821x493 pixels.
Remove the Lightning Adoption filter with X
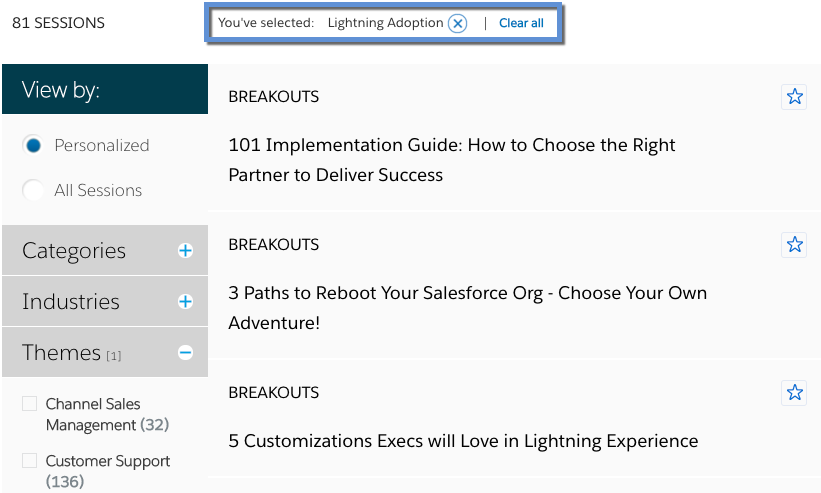coord(457,23)
